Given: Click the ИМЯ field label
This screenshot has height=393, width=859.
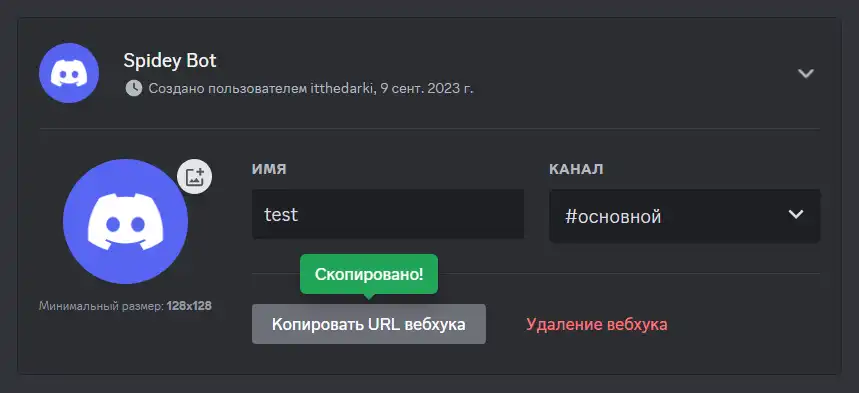Looking at the screenshot, I should (269, 169).
